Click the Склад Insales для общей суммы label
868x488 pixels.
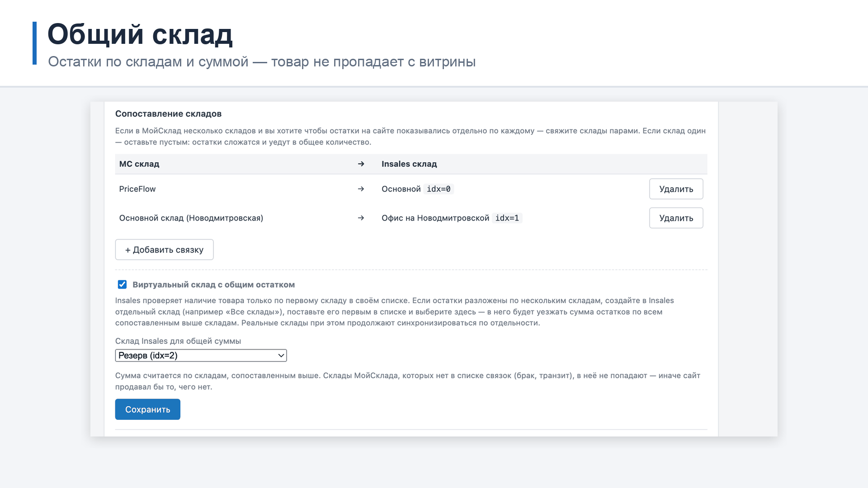tap(178, 341)
